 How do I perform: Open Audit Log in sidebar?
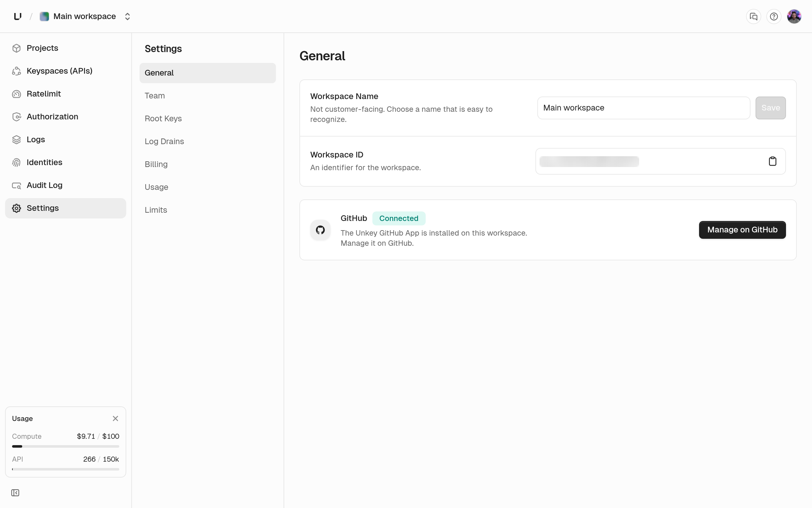click(x=65, y=185)
